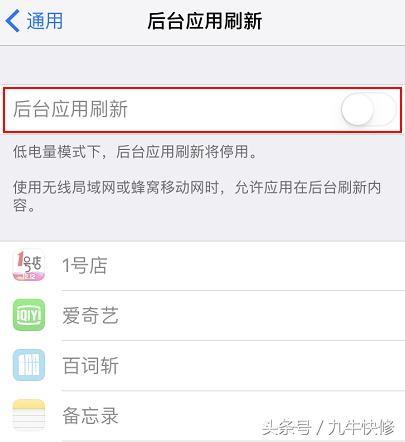
Task: Tap the 无线局域网 refresh explanation text
Action: click(x=197, y=196)
